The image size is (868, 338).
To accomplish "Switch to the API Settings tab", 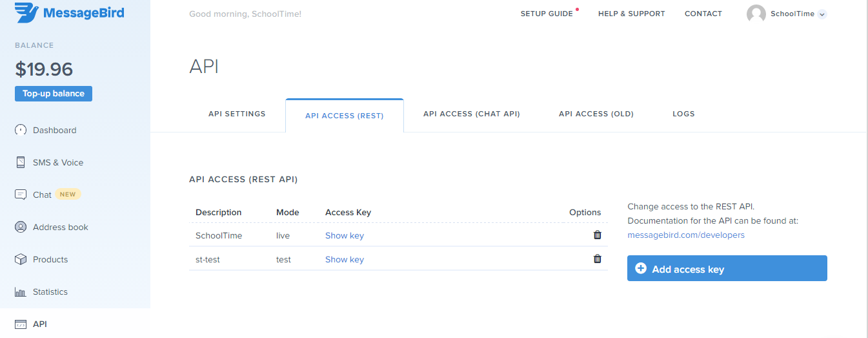I will (x=237, y=114).
